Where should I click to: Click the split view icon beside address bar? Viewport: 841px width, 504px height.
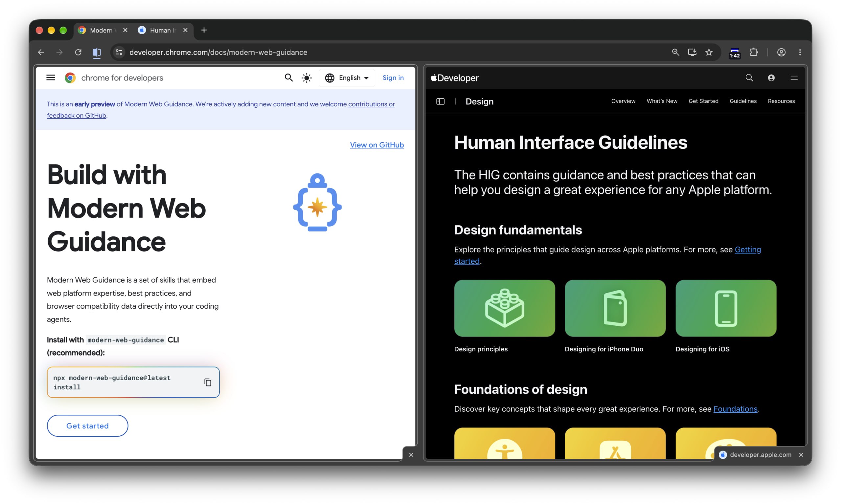pyautogui.click(x=97, y=52)
